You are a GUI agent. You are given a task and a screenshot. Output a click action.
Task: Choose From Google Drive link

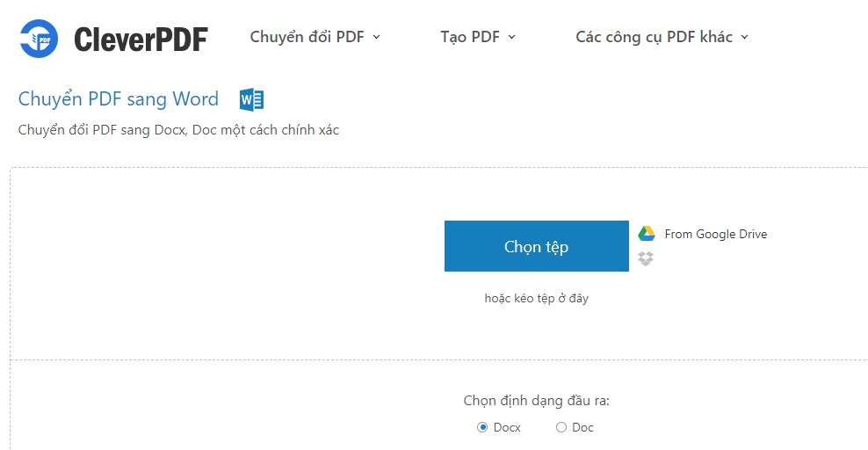(x=716, y=234)
